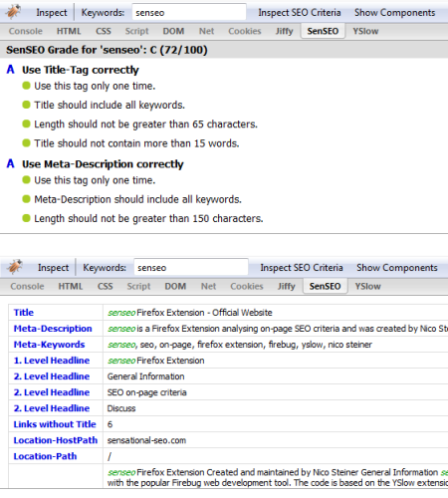
Task: Open Script tab in upper panel
Action: [x=136, y=31]
